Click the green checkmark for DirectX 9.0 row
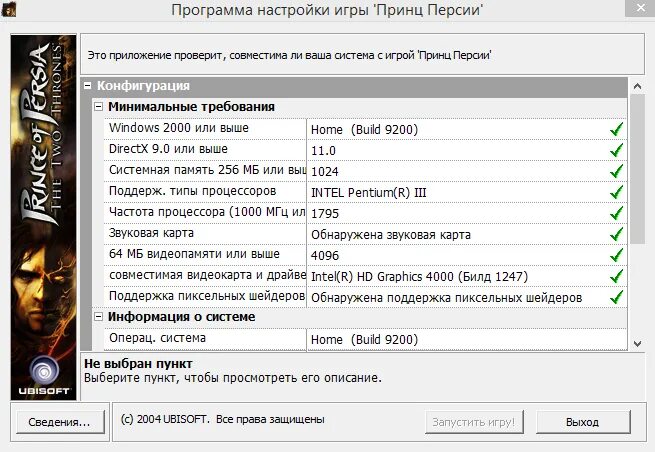 (617, 150)
